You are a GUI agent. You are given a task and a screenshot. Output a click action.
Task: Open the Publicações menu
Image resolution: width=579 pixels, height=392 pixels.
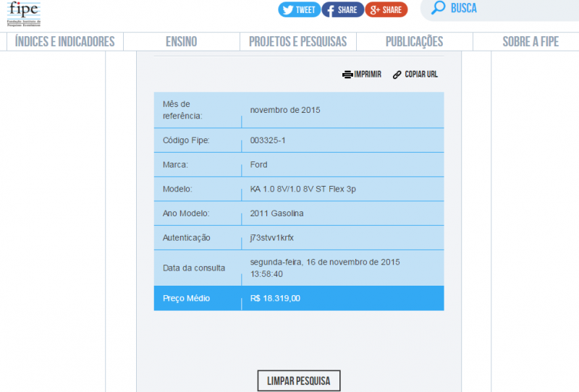[x=414, y=42]
